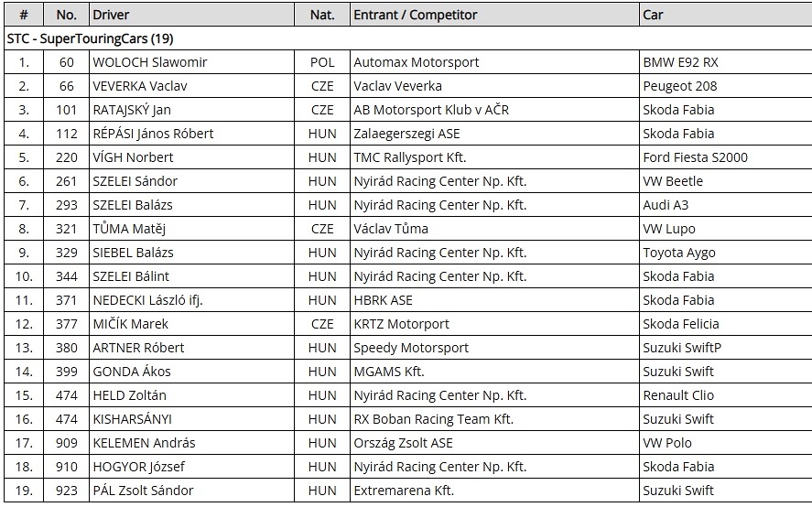This screenshot has height=507, width=812.
Task: Select driver SZELEI Sándor
Action: click(x=135, y=181)
